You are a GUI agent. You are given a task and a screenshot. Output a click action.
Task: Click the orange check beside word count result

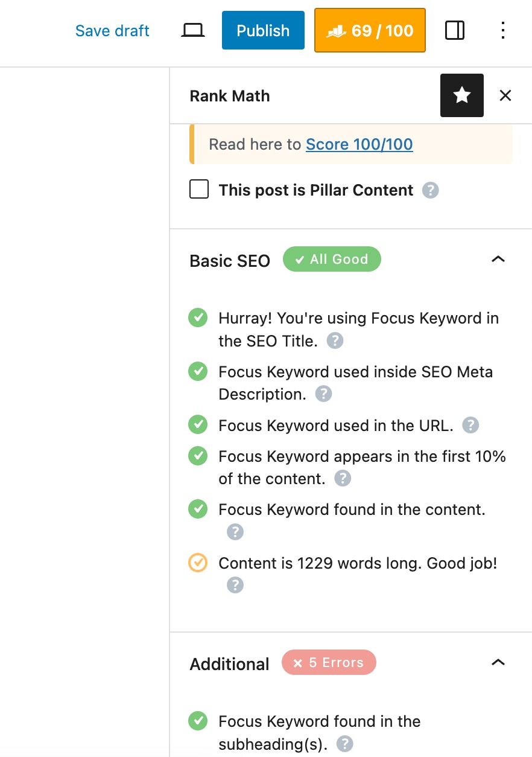coord(198,563)
